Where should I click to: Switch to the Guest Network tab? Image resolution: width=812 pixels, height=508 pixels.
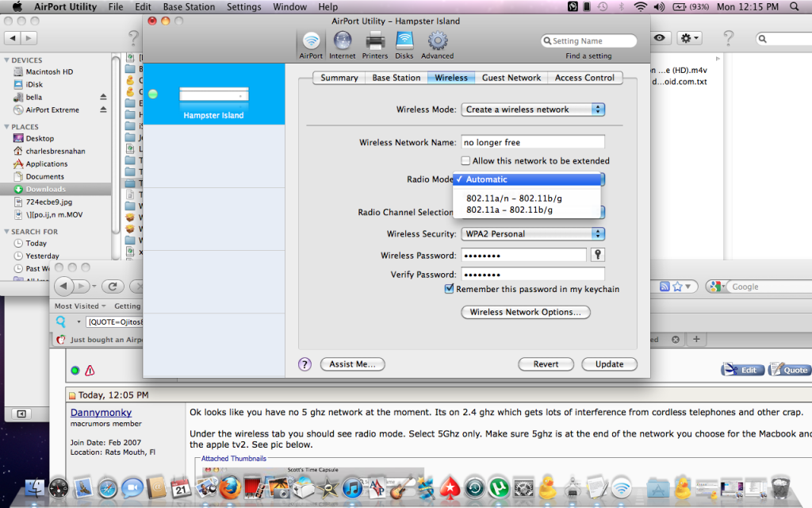[511, 78]
